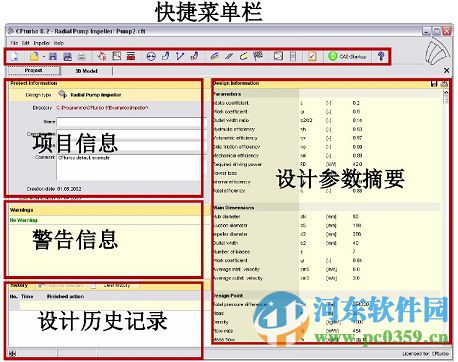Click the New file toolbar icon
This screenshot has width=458, height=362.
pos(14,56)
